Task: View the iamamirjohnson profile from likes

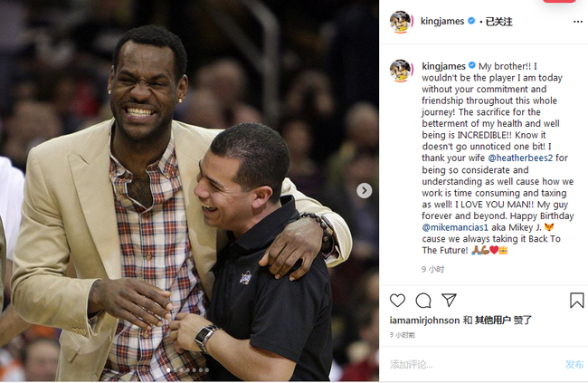Action: coord(424,321)
